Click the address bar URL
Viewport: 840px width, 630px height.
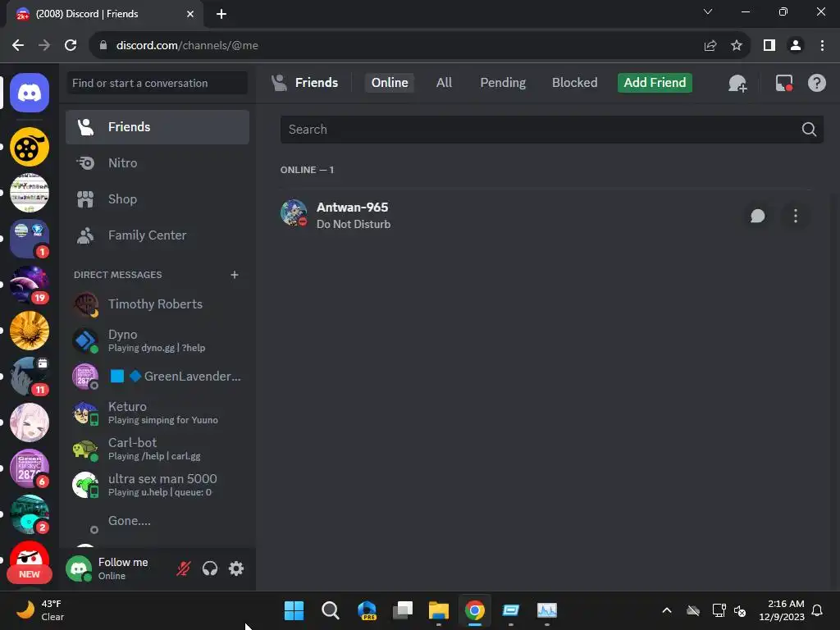187,46
